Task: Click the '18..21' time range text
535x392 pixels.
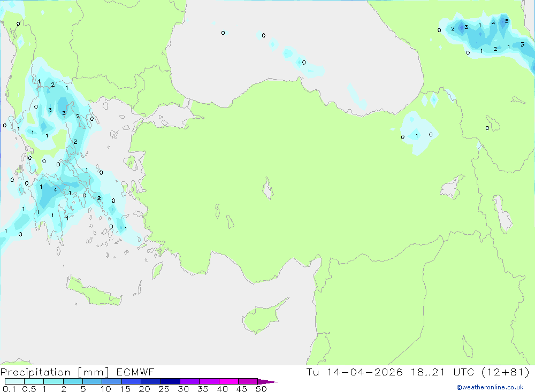Action: pyautogui.click(x=428, y=372)
